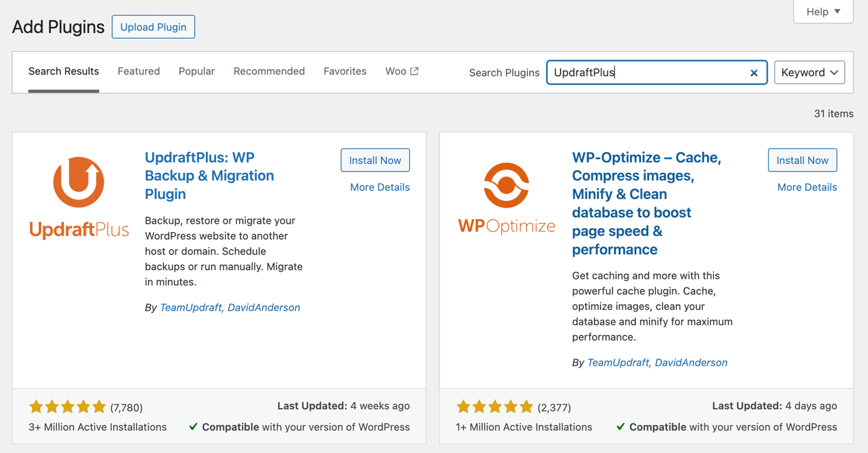This screenshot has height=453, width=868.
Task: Click Install Now for UpdraftPlus
Action: click(375, 160)
